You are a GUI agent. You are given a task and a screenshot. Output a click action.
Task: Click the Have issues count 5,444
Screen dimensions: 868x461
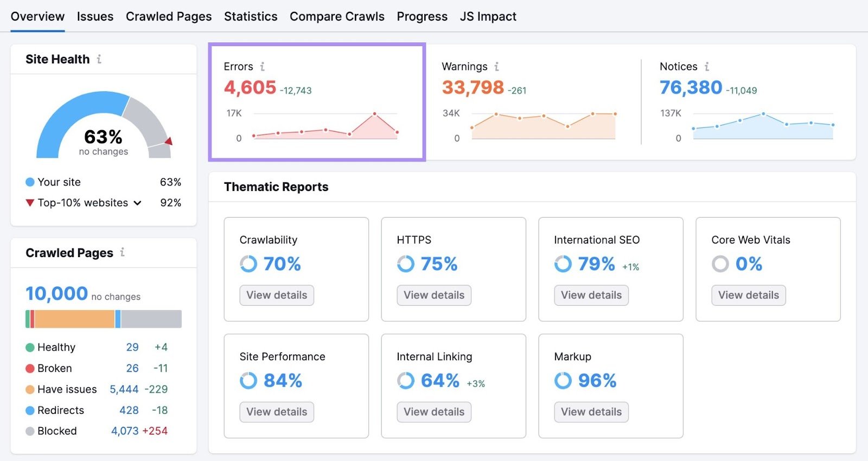pyautogui.click(x=124, y=389)
